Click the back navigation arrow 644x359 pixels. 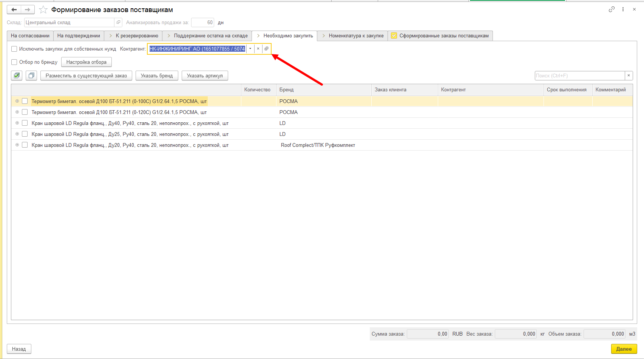[14, 10]
